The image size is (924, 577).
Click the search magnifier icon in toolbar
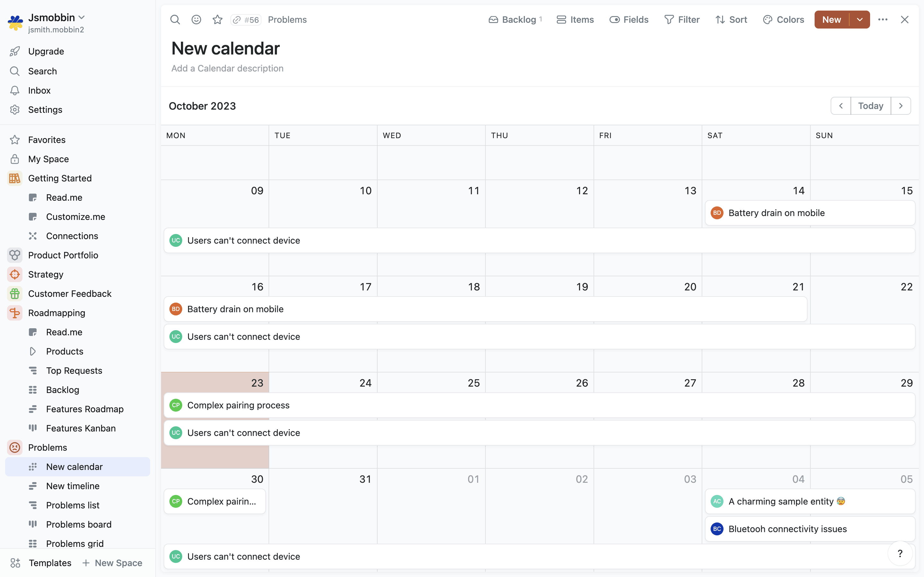[x=175, y=20]
